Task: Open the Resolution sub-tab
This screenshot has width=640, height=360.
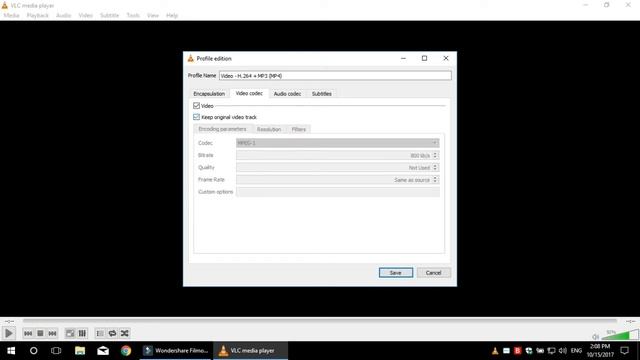Action: coord(269,129)
